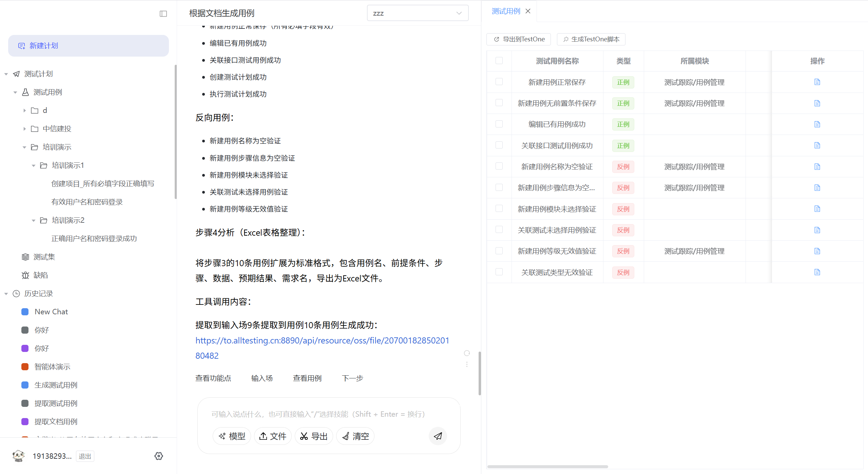
Task: Check the box for 新建用例名称为空验证
Action: tap(499, 166)
